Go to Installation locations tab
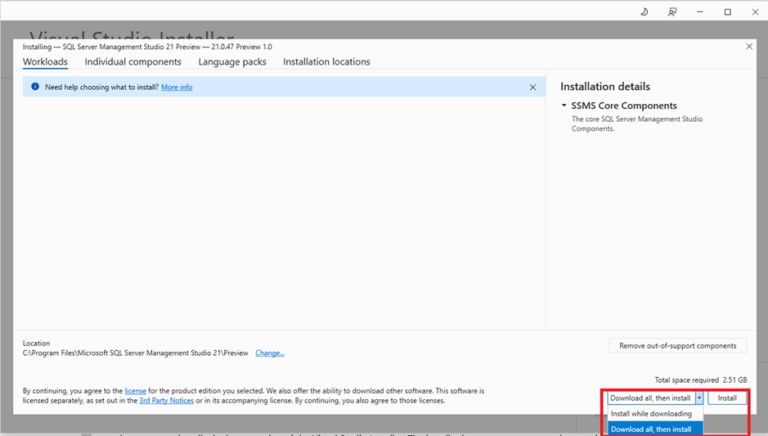768x436 pixels. (326, 62)
